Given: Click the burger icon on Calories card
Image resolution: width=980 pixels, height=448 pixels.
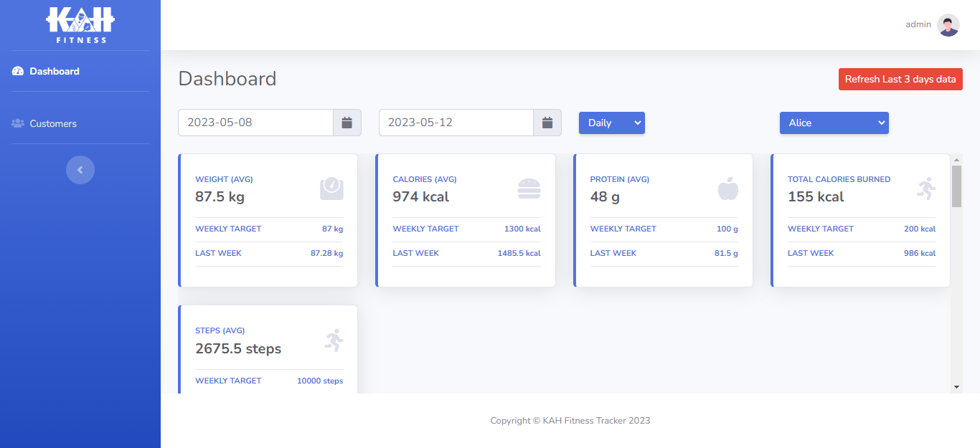Looking at the screenshot, I should (529, 189).
